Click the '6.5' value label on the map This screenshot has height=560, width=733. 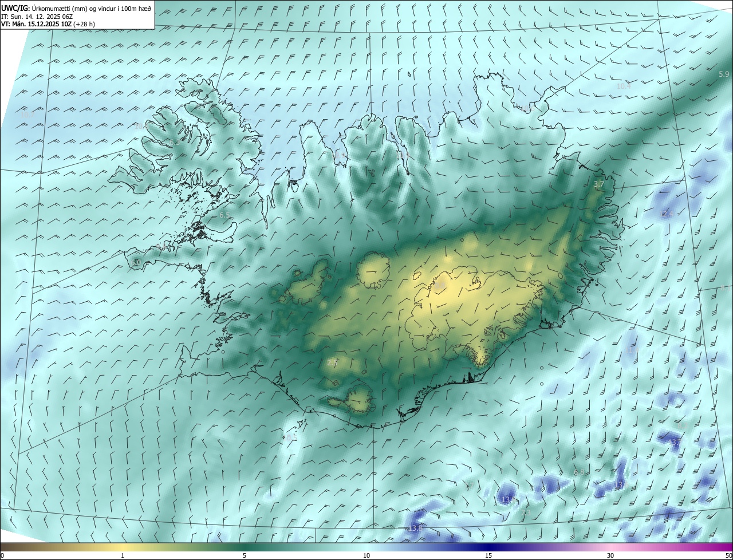pyautogui.click(x=224, y=215)
